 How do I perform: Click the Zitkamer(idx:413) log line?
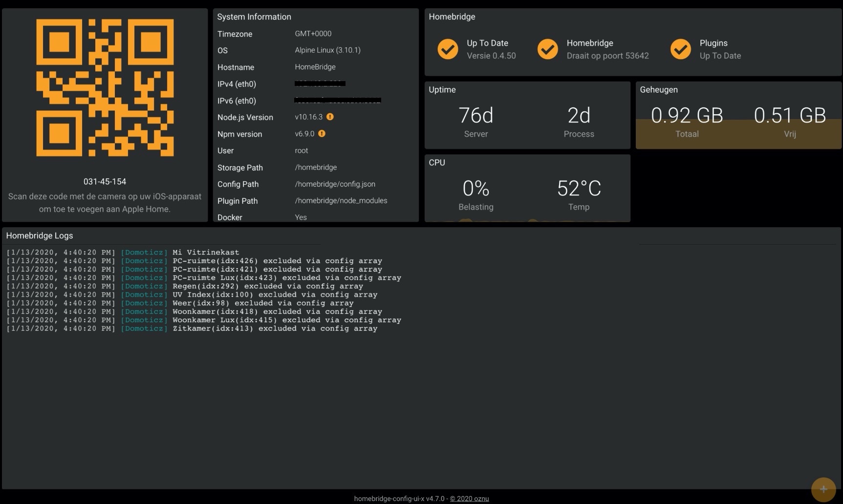click(x=192, y=328)
